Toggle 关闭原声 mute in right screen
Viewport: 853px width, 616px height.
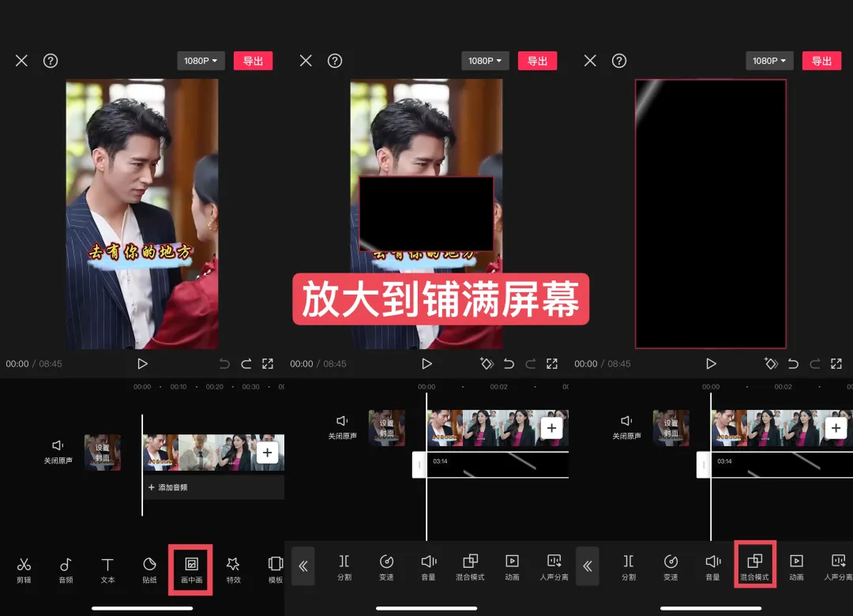tap(626, 427)
